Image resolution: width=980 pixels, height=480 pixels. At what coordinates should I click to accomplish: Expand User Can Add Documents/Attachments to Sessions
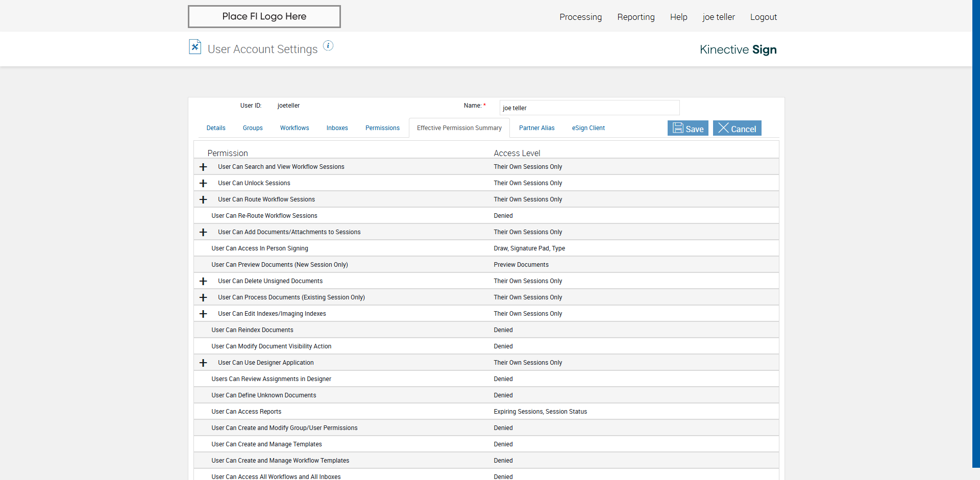203,233
